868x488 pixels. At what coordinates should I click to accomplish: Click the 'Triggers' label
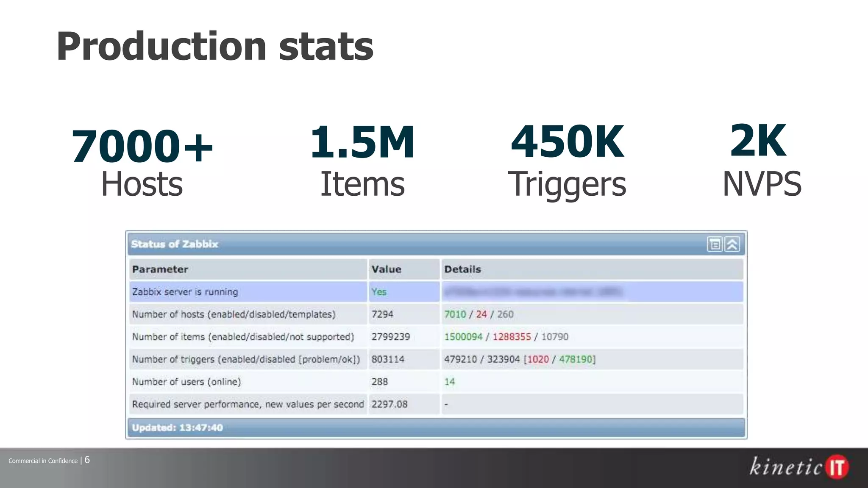click(567, 185)
